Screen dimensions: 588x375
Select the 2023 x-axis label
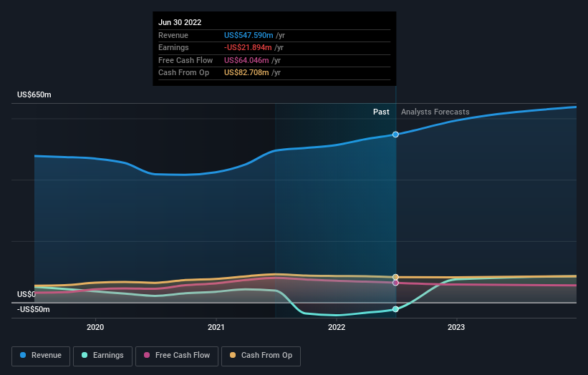(x=456, y=327)
